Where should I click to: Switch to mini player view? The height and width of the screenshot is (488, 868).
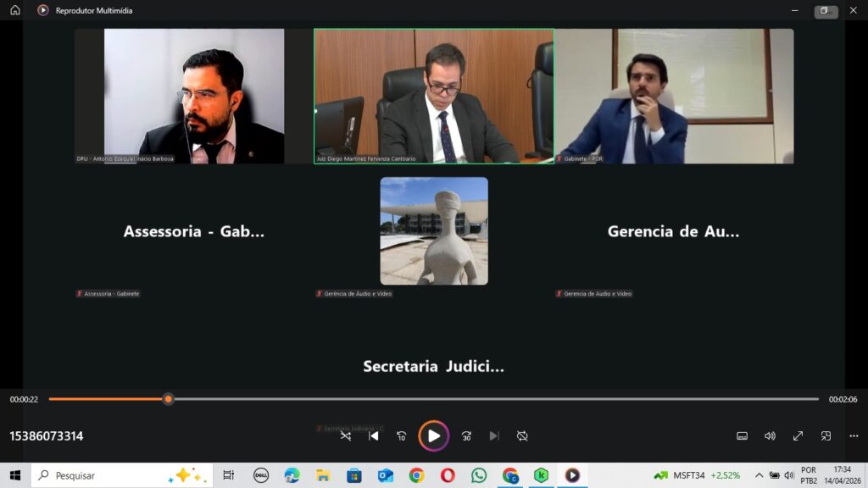click(826, 435)
